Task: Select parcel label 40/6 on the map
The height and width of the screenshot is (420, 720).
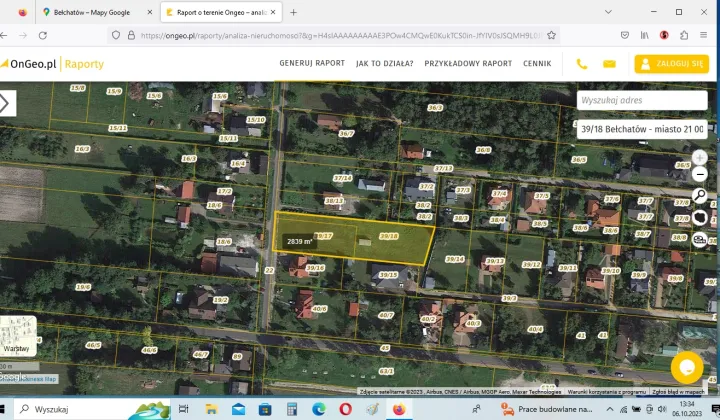Action: (x=320, y=309)
